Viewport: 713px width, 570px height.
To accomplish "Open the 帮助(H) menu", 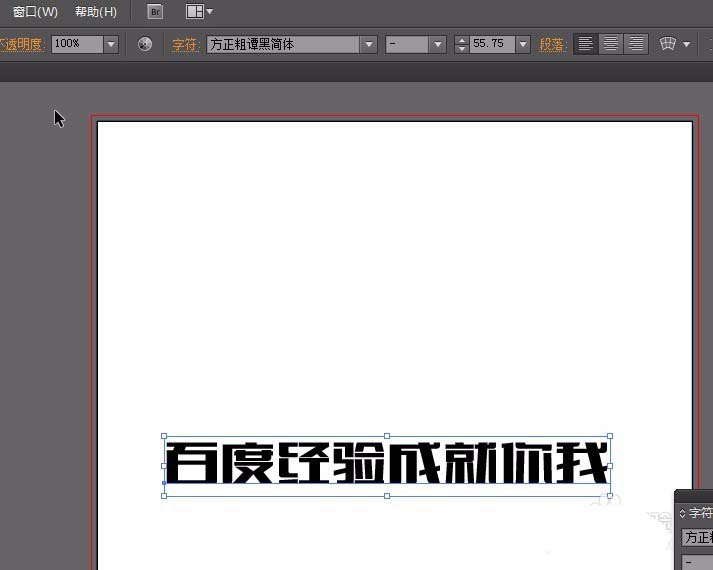I will pyautogui.click(x=96, y=11).
